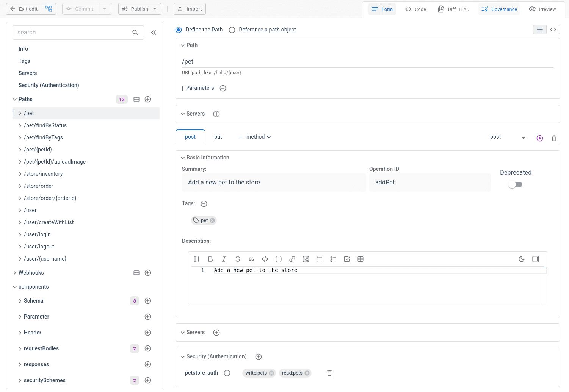Screen dimensions: 569x392
Task: Open the Diff HEAD tab
Action: [453, 9]
